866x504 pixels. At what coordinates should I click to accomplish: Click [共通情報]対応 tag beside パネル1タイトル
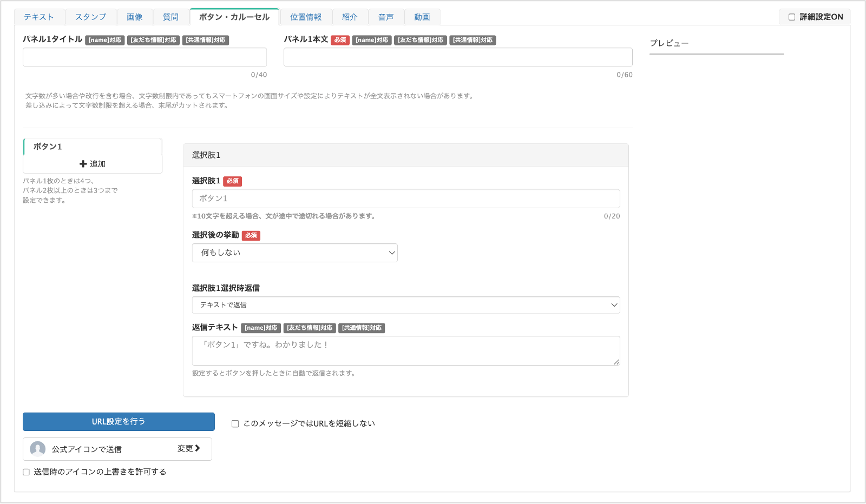coord(206,40)
